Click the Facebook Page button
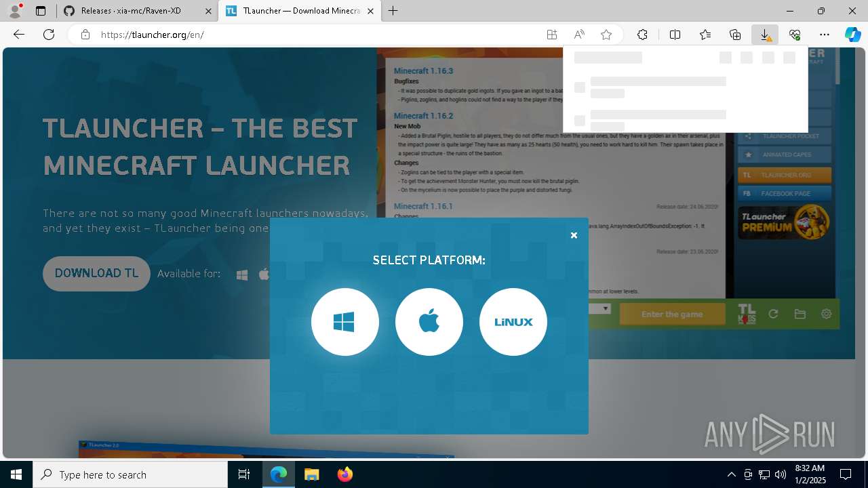This screenshot has width=868, height=488. pyautogui.click(x=785, y=193)
